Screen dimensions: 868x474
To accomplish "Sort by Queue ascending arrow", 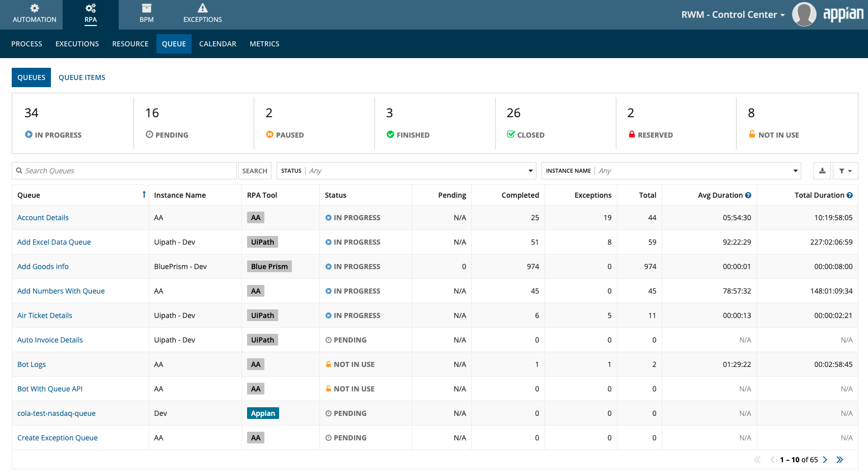I will click(144, 194).
